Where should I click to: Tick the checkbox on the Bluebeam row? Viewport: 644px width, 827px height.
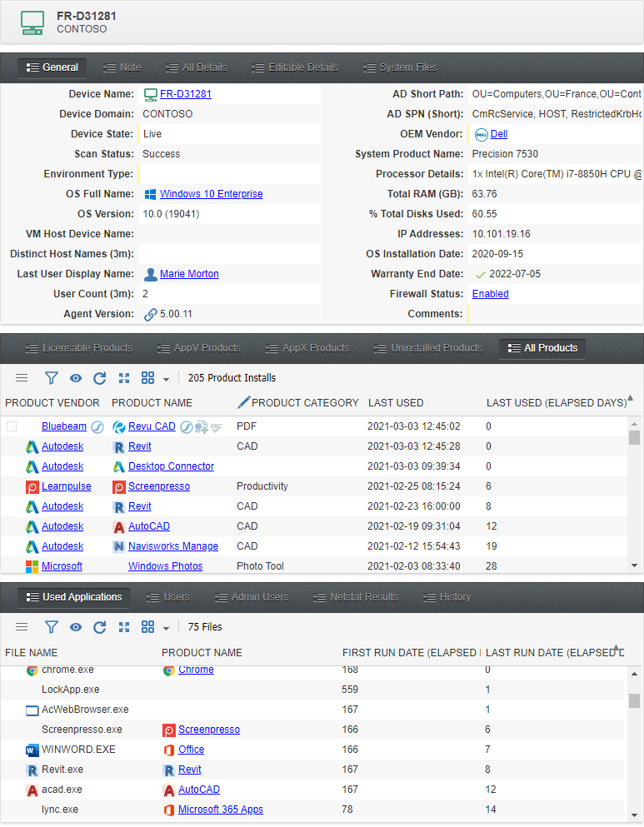[x=12, y=426]
